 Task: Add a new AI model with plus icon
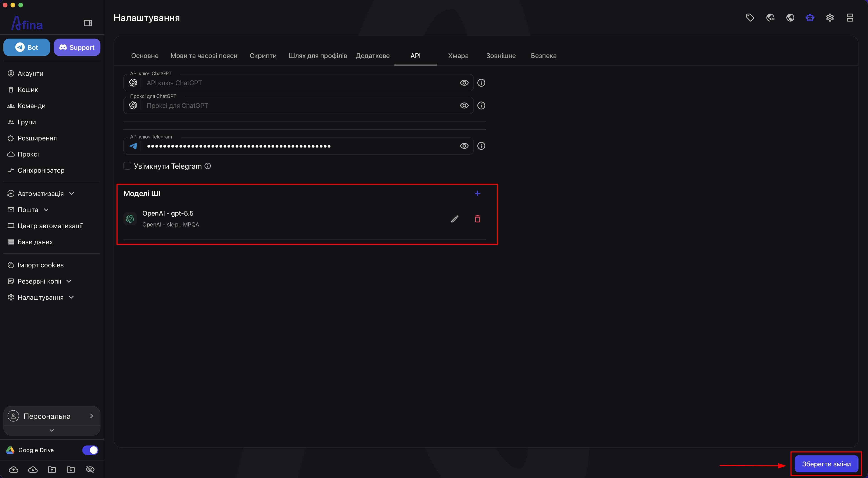(x=477, y=194)
